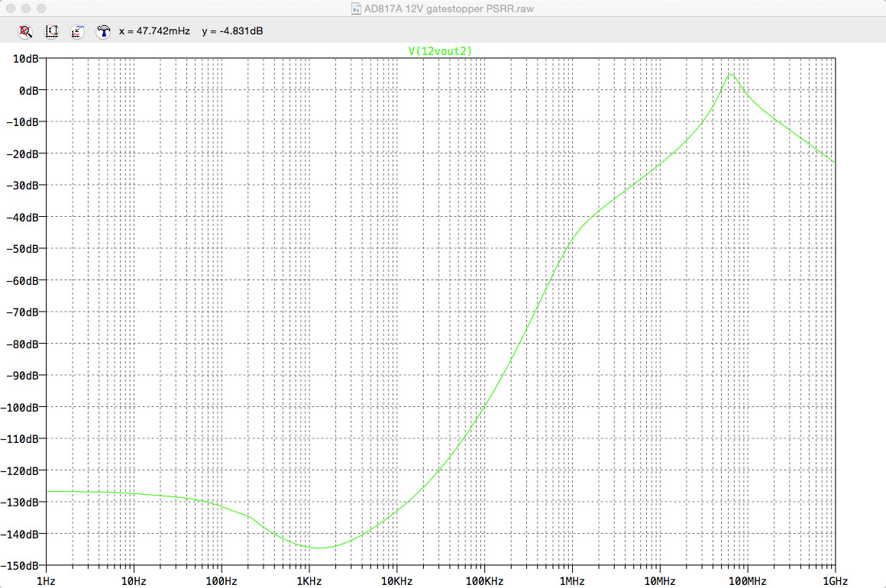The width and height of the screenshot is (886, 588).
Task: Click the PSRR.raw document icon in the title
Action: point(356,8)
